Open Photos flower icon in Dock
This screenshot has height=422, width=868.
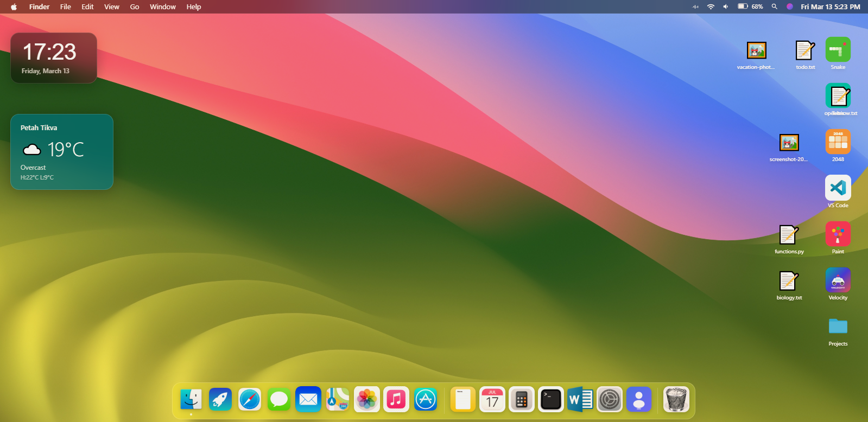point(367,400)
